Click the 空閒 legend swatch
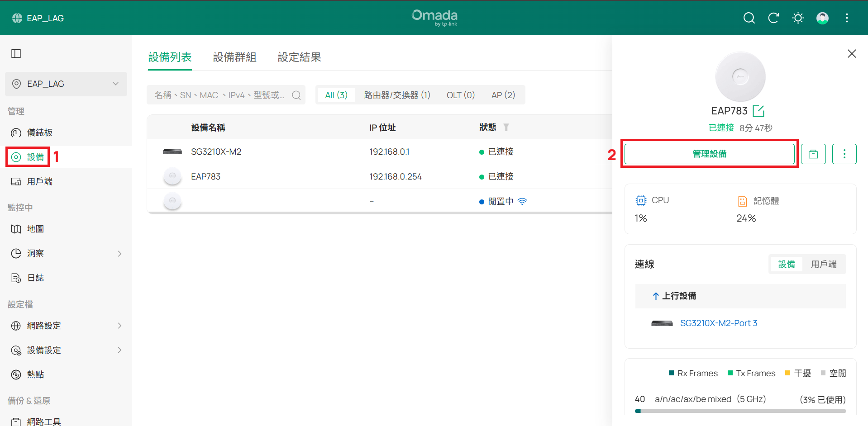The image size is (868, 426). click(x=823, y=373)
